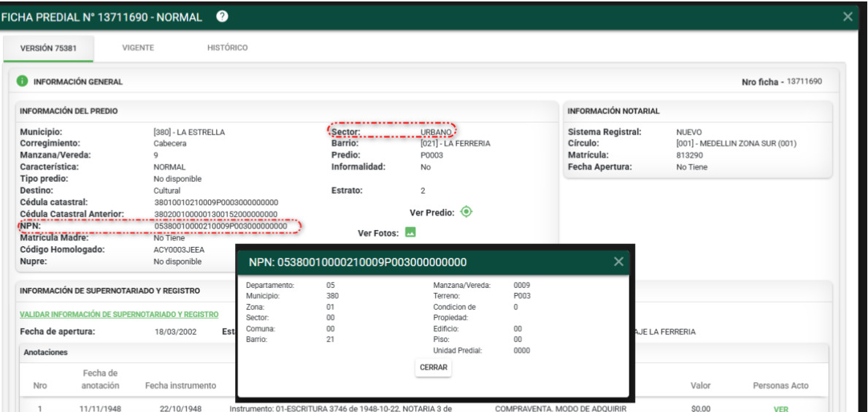Open the Ver Predio locator icon
The height and width of the screenshot is (412, 868).
[466, 213]
